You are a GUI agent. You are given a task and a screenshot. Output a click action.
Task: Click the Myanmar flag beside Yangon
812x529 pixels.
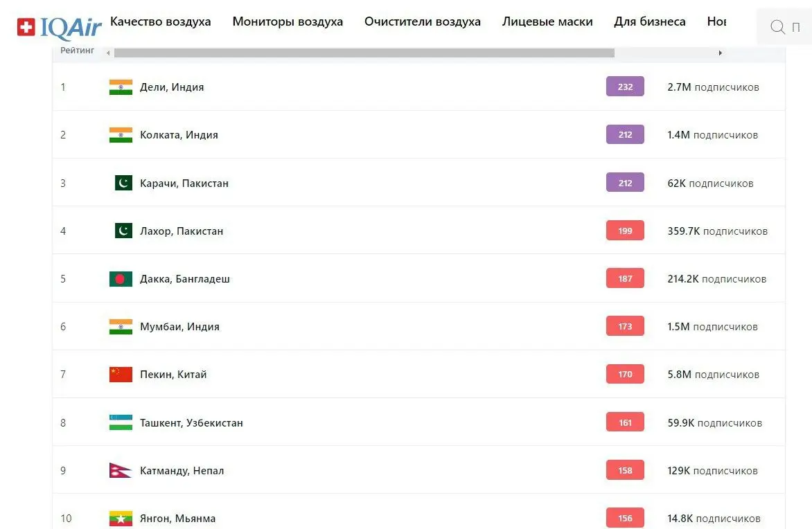121,518
